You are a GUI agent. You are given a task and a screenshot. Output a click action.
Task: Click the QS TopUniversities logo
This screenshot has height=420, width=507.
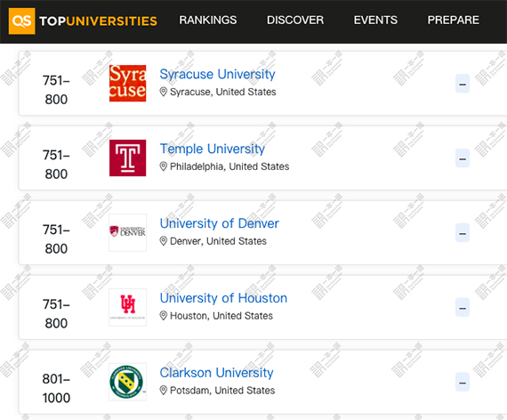click(x=83, y=21)
